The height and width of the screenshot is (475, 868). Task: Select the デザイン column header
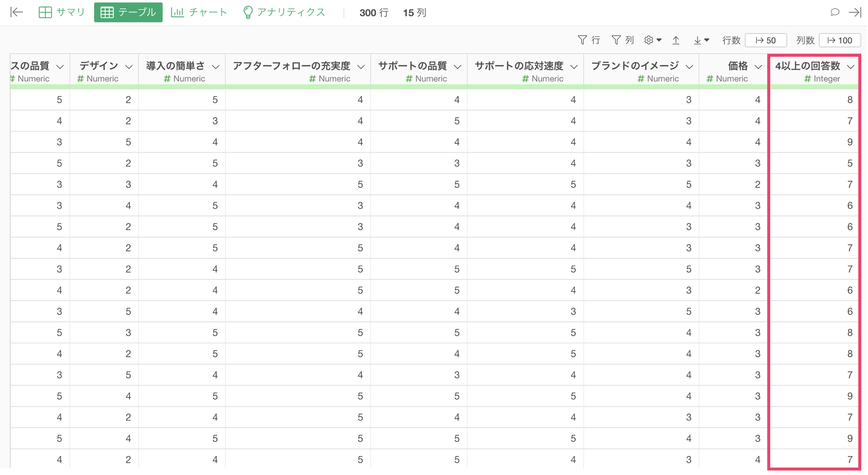[x=99, y=66]
